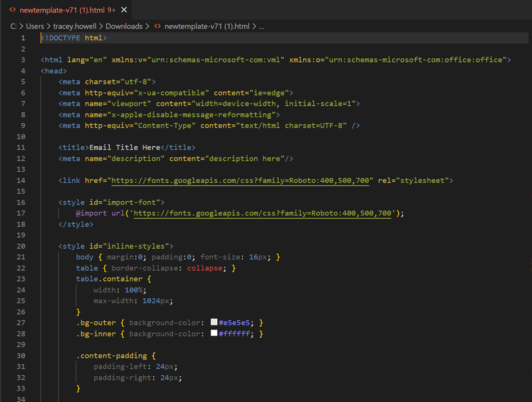Expand the Downloads breadcrumb segment

coord(124,26)
